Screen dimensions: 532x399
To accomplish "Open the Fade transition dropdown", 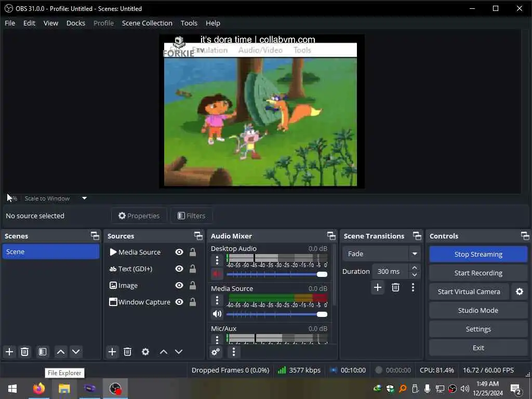I will [381, 254].
